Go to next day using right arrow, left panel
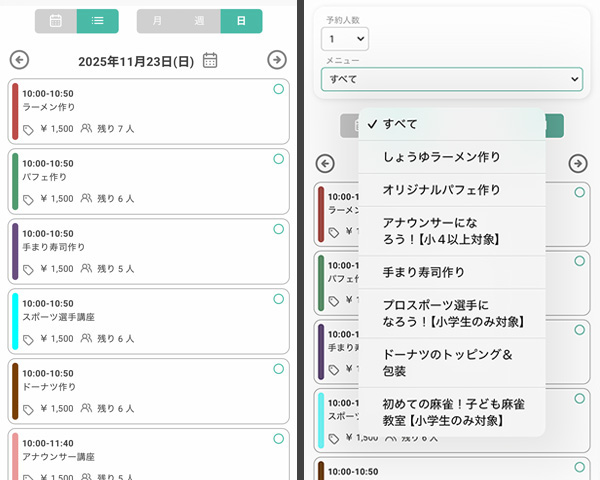The height and width of the screenshot is (480, 600). pyautogui.click(x=277, y=60)
